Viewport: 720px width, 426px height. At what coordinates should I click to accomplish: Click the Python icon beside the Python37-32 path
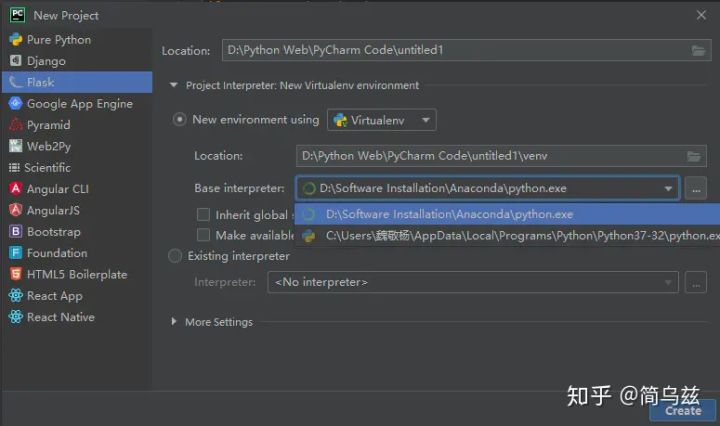(309, 236)
